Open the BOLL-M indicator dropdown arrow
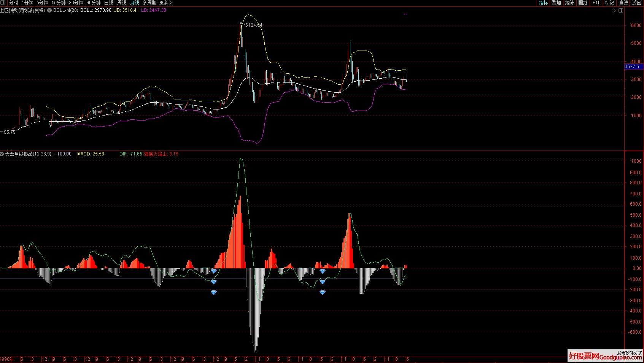 pyautogui.click(x=49, y=10)
